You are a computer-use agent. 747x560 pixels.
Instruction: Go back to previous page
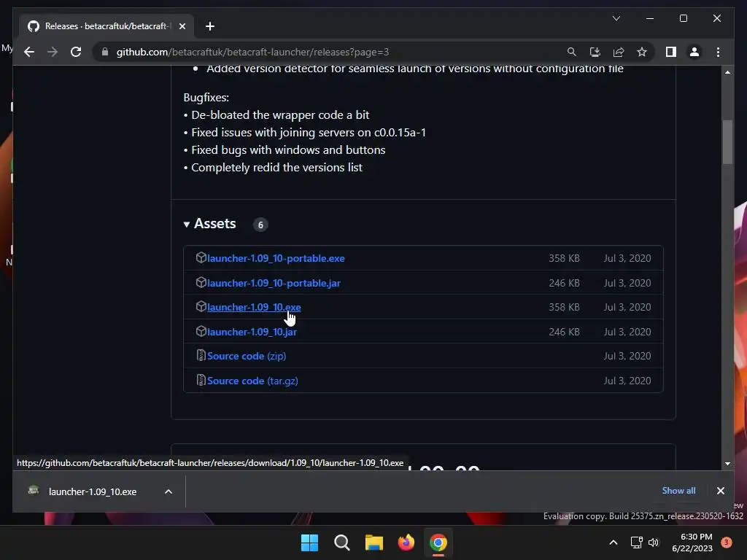pos(29,52)
